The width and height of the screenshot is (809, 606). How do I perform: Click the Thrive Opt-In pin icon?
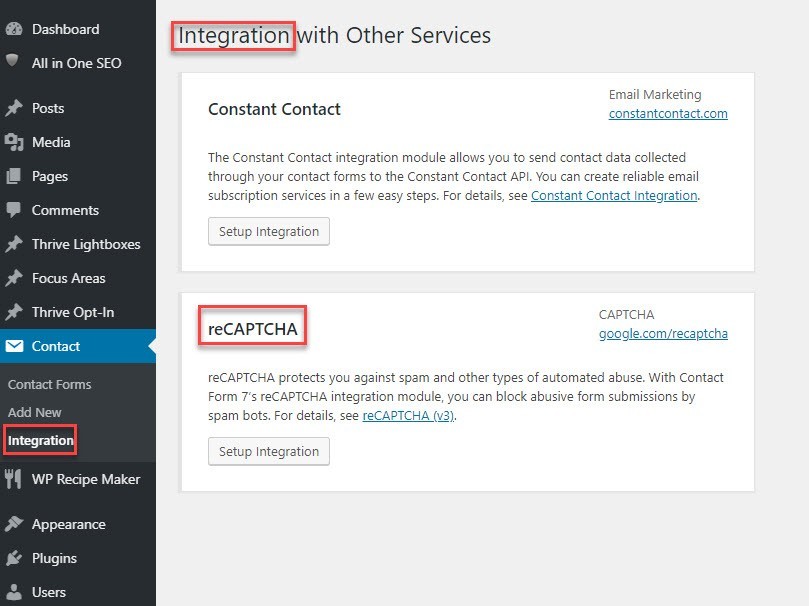pyautogui.click(x=14, y=312)
